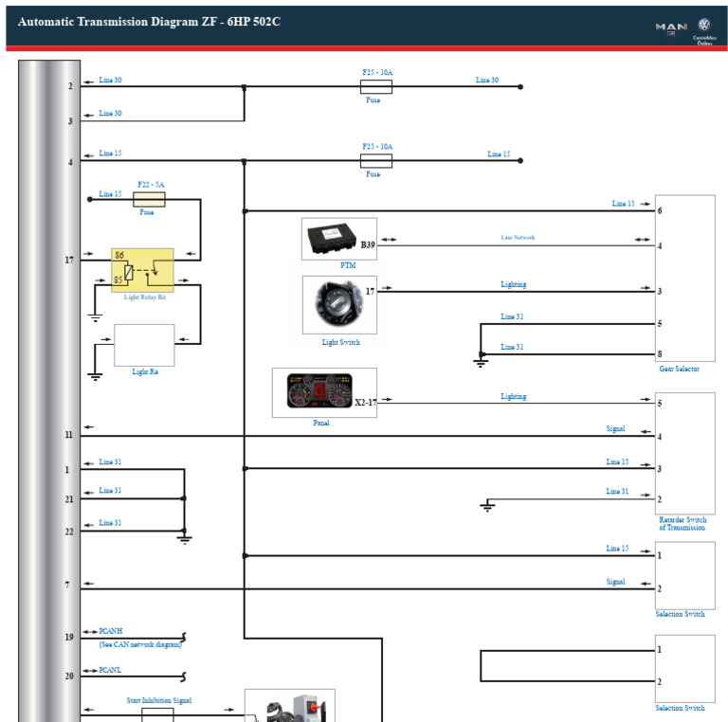
Task: Click the 'Signal' label at Retarder Switch pin 4
Action: coord(615,428)
